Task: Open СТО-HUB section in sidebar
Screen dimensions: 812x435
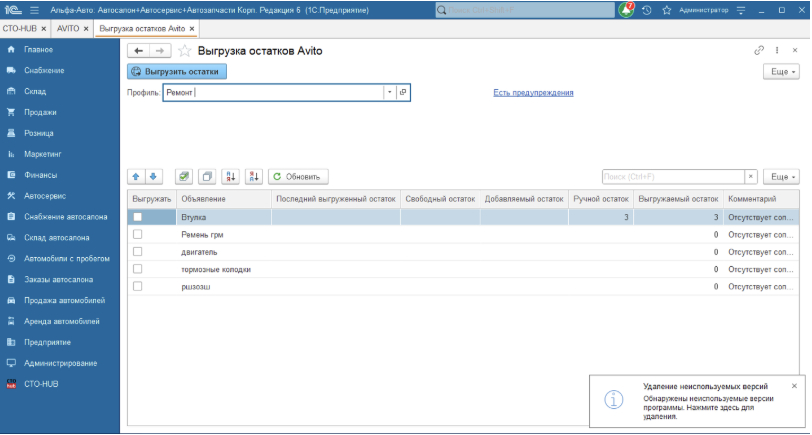Action: coord(41,384)
